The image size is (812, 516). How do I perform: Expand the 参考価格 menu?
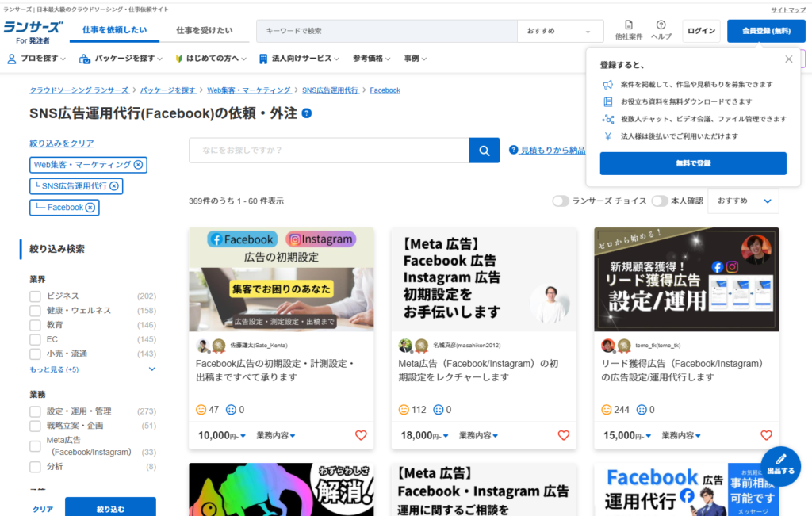click(x=371, y=59)
